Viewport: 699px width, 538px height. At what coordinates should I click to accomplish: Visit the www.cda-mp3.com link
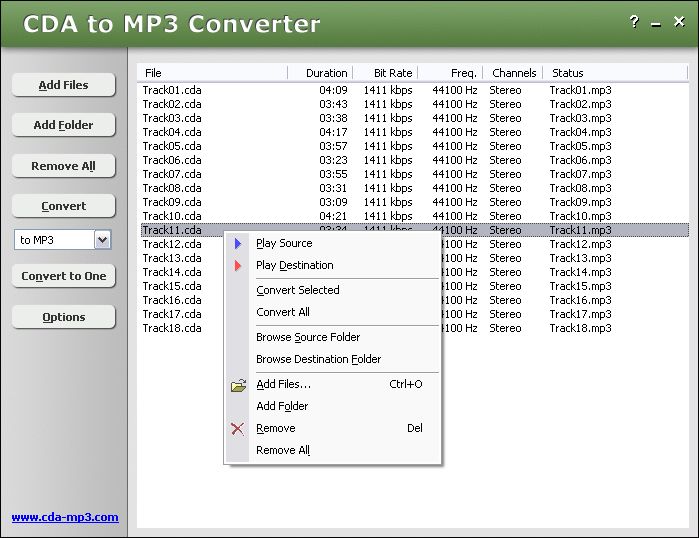point(65,517)
